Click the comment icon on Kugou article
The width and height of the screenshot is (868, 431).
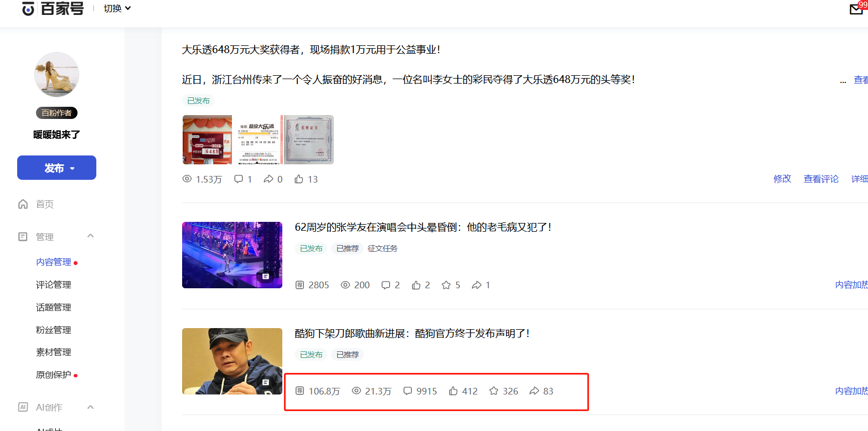tap(407, 391)
